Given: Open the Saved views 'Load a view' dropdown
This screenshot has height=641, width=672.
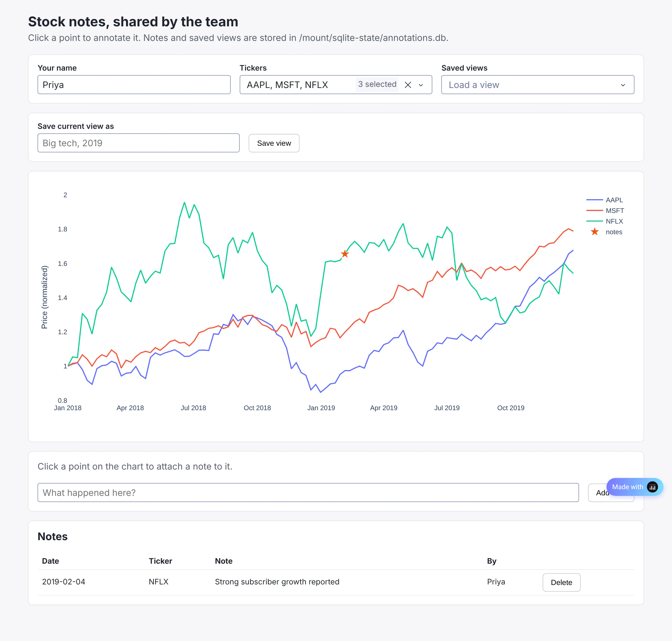Looking at the screenshot, I should pyautogui.click(x=538, y=85).
